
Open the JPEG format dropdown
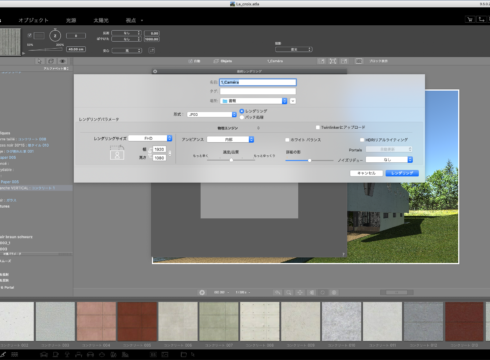pos(212,114)
